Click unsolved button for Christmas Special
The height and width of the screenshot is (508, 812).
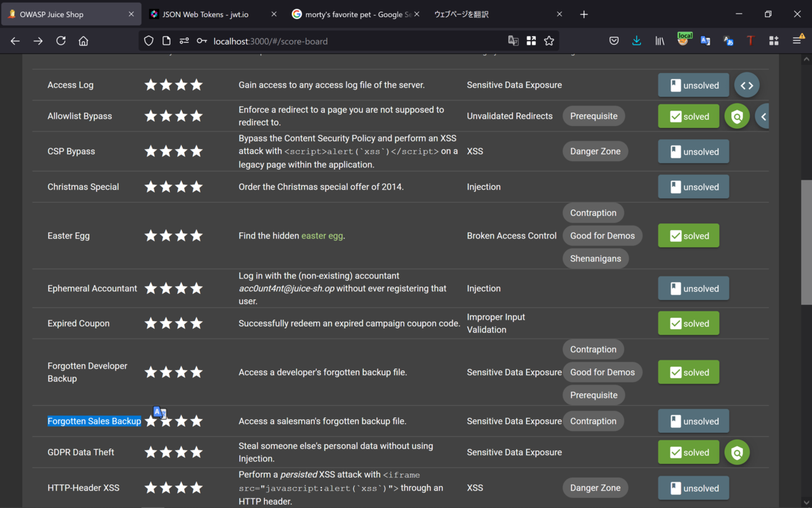(x=694, y=187)
